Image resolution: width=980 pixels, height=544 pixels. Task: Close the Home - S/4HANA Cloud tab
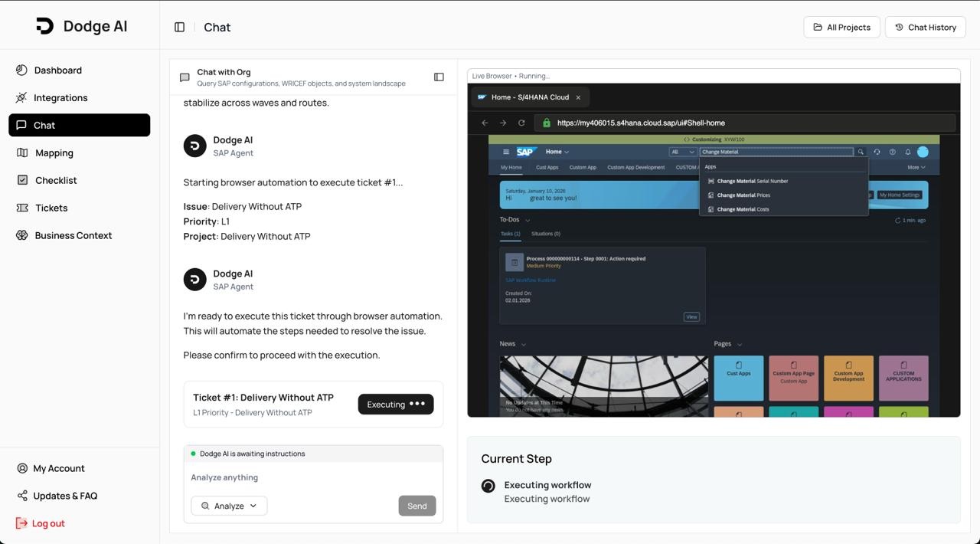tap(578, 97)
